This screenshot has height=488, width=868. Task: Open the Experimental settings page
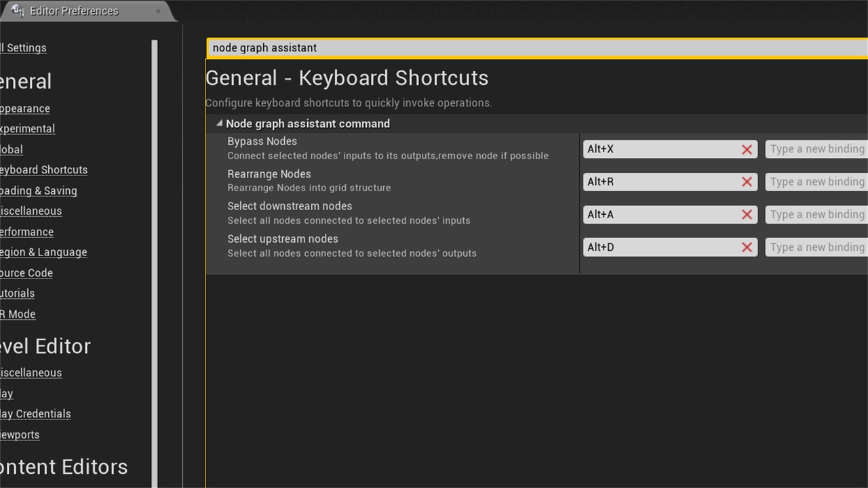coord(27,129)
